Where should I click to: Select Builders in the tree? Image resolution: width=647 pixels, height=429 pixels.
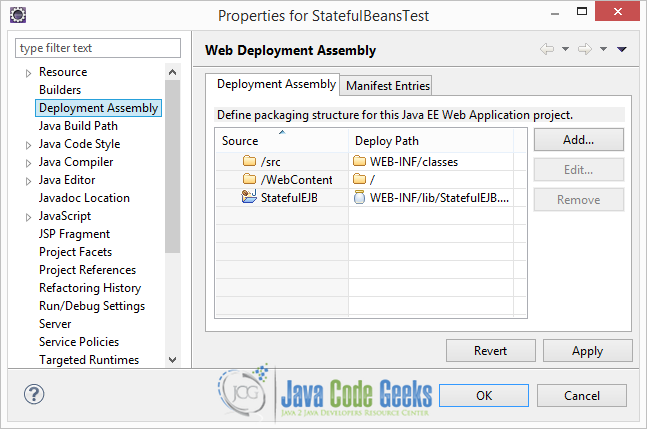coord(60,90)
